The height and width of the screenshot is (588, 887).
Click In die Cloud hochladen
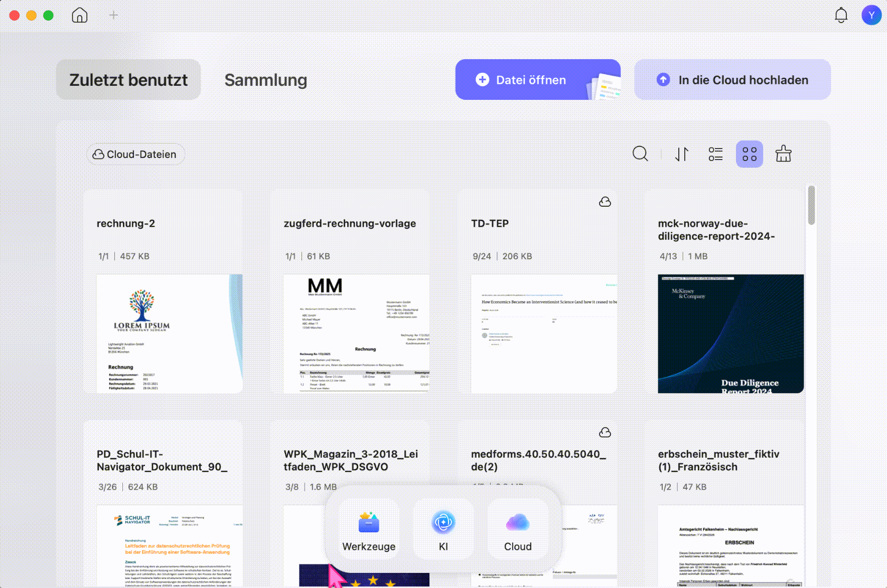(732, 80)
